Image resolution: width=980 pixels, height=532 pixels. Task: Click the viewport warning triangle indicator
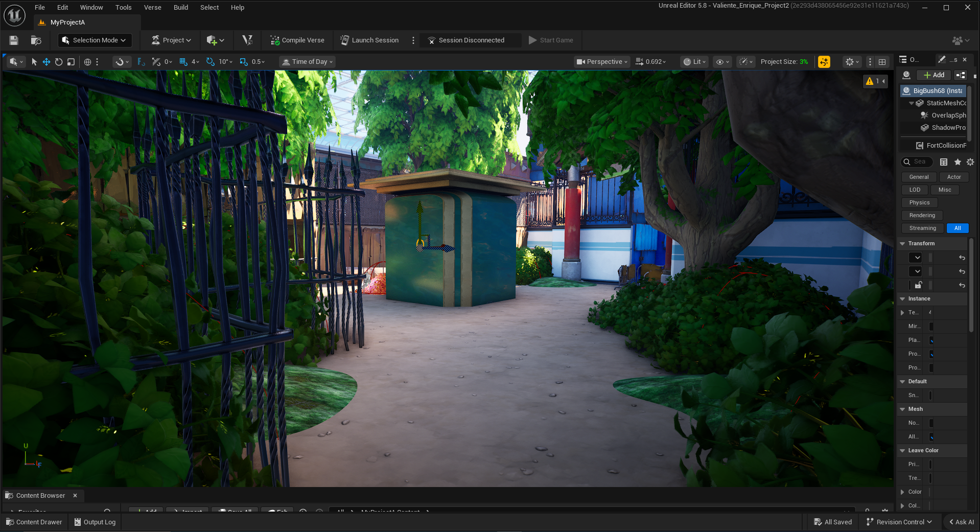[x=875, y=81]
